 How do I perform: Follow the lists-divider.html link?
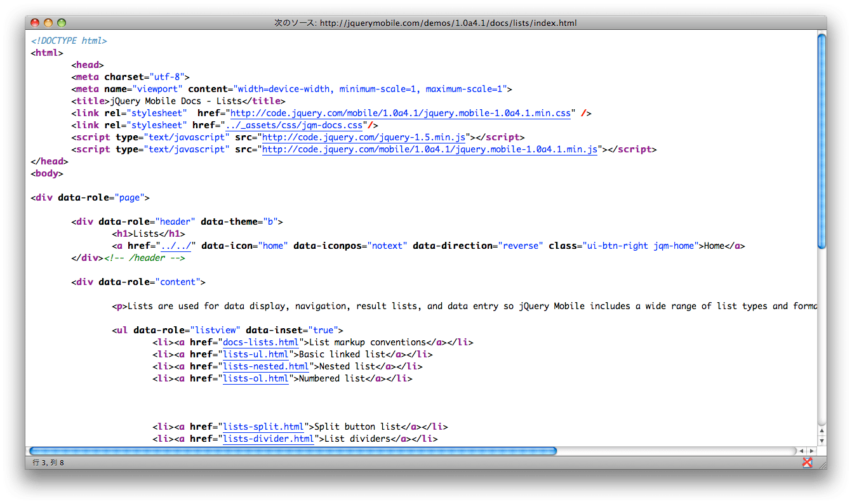pyautogui.click(x=269, y=439)
